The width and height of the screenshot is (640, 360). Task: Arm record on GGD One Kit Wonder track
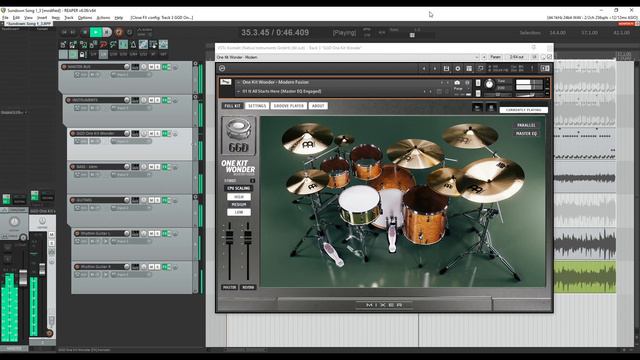[x=73, y=133]
